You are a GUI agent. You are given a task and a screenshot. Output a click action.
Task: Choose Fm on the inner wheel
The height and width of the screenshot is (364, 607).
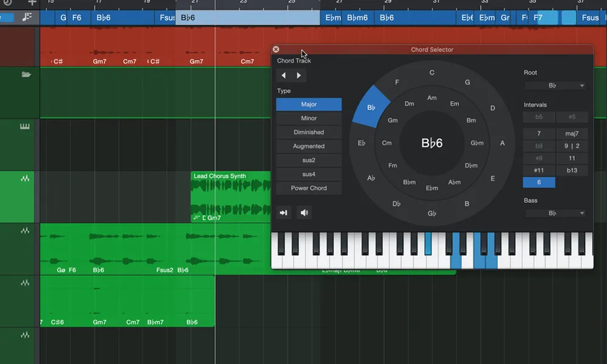[x=393, y=165]
